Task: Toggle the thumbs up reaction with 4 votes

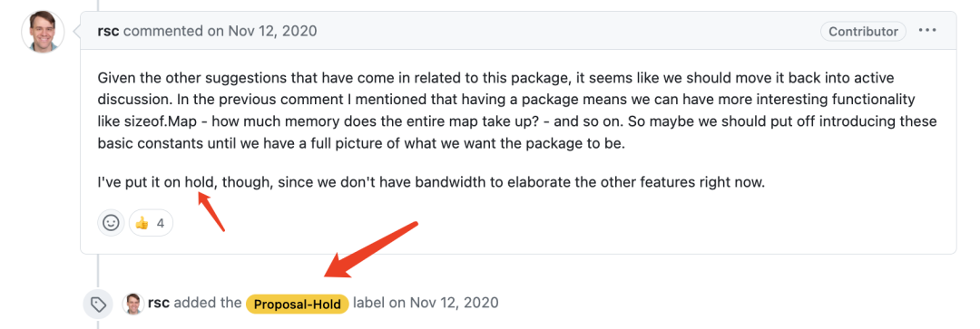Action: (151, 223)
